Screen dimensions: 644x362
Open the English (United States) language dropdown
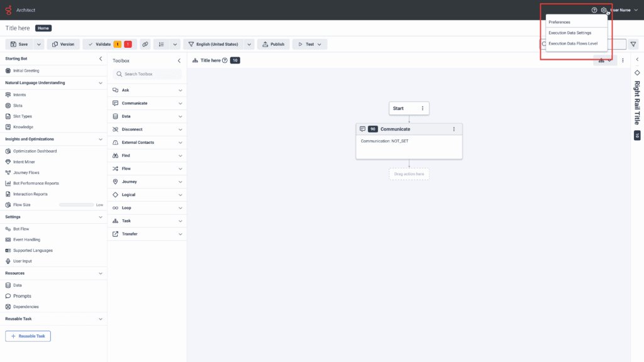click(x=217, y=44)
